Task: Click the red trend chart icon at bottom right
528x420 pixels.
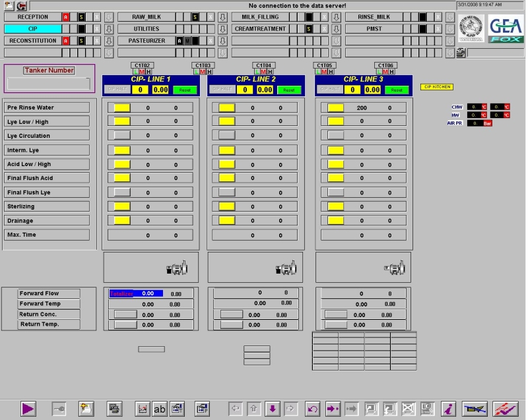Action: (x=506, y=409)
